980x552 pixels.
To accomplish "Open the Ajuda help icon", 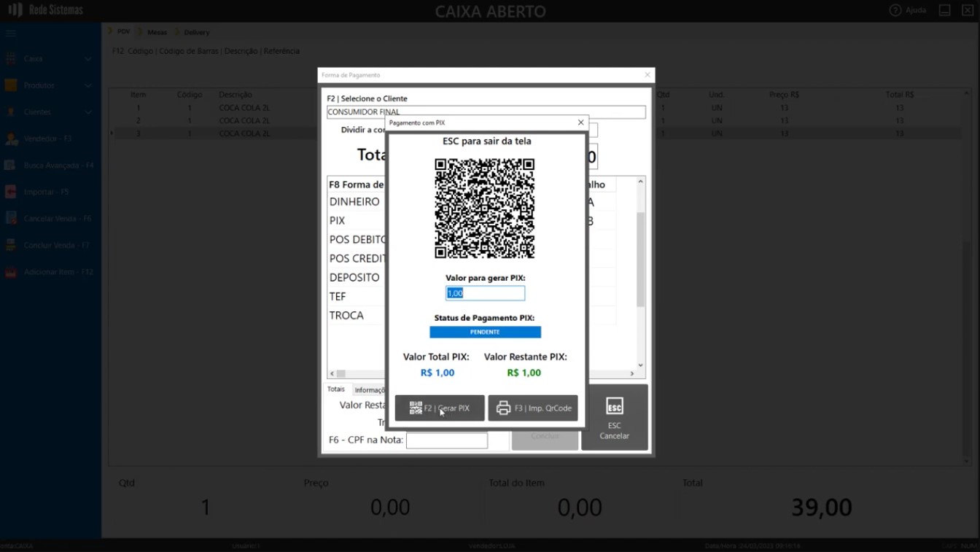I will pyautogui.click(x=895, y=10).
